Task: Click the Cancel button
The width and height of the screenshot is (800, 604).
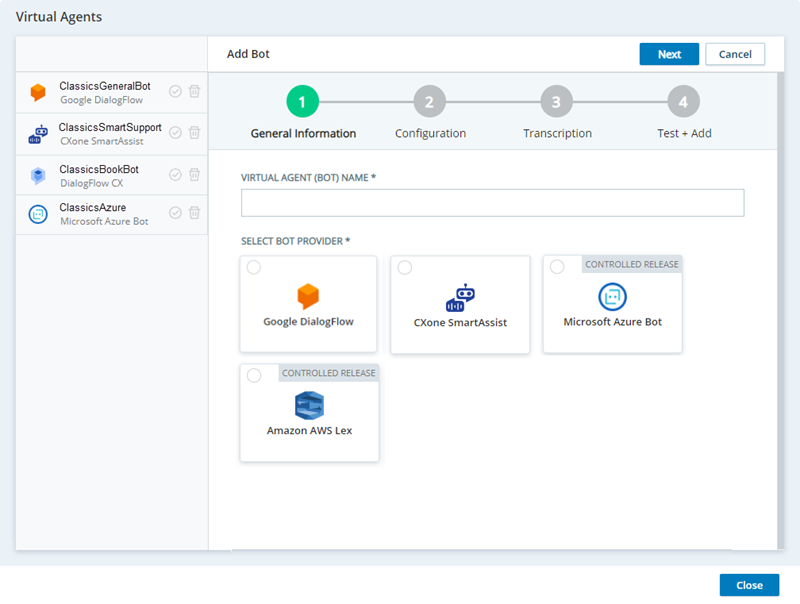Action: point(735,54)
